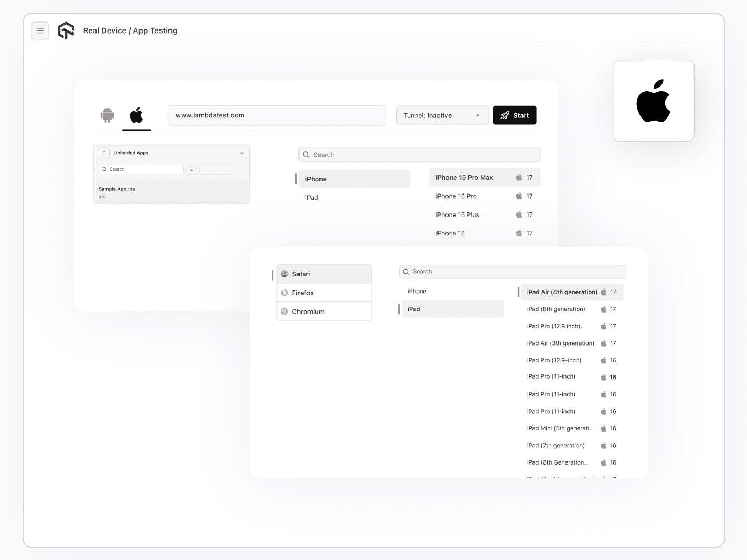The height and width of the screenshot is (560, 747).
Task: Select iPad category in upper device panel
Action: click(x=355, y=198)
